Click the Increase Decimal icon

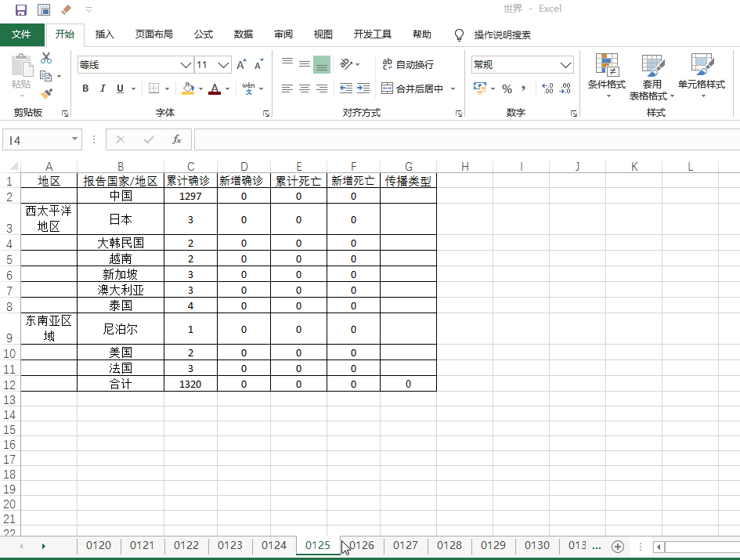[547, 89]
